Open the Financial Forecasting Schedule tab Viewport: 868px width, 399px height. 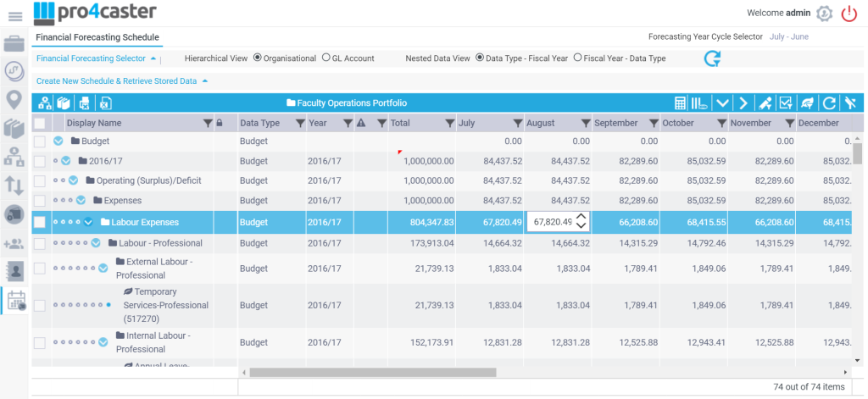(97, 37)
